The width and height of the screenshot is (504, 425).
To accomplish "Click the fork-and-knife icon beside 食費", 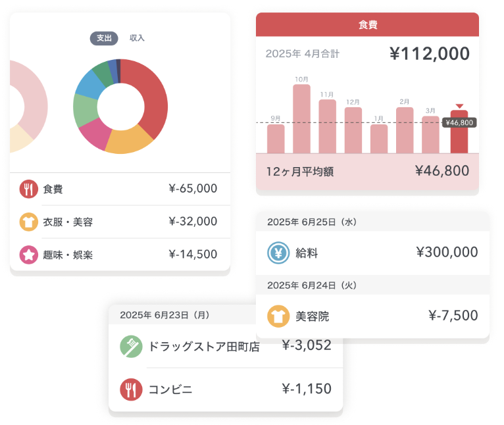I will pyautogui.click(x=28, y=189).
